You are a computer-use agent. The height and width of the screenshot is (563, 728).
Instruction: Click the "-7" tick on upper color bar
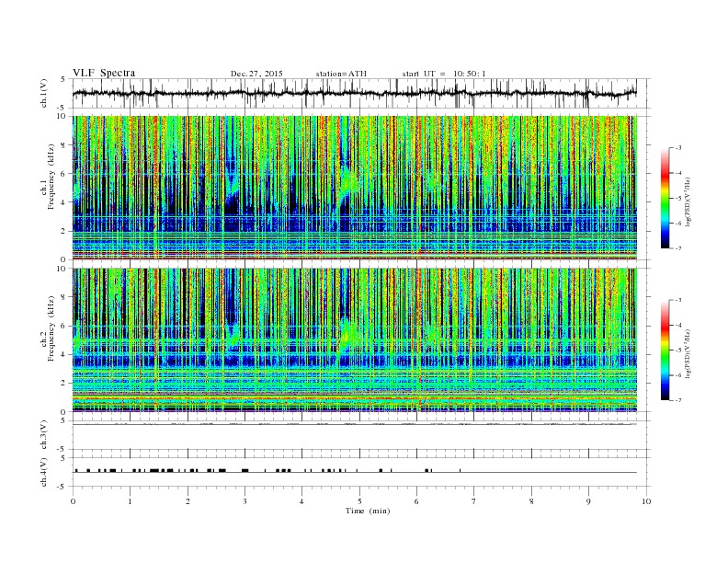(678, 248)
